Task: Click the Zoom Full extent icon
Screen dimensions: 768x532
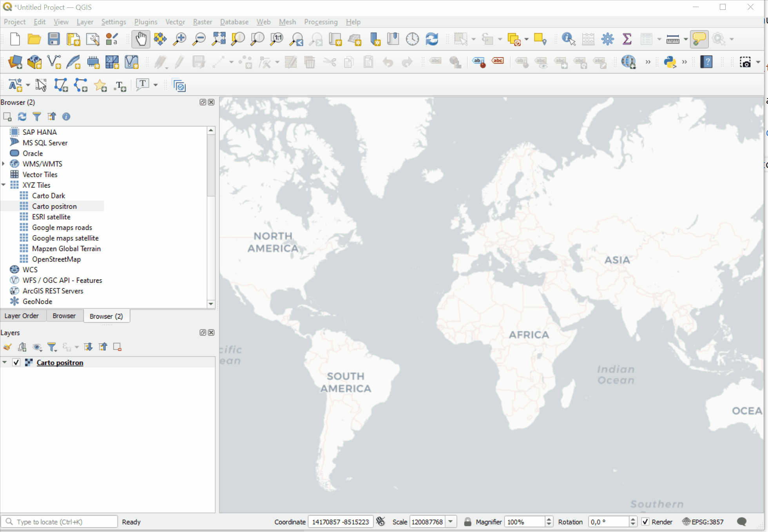Action: point(218,39)
